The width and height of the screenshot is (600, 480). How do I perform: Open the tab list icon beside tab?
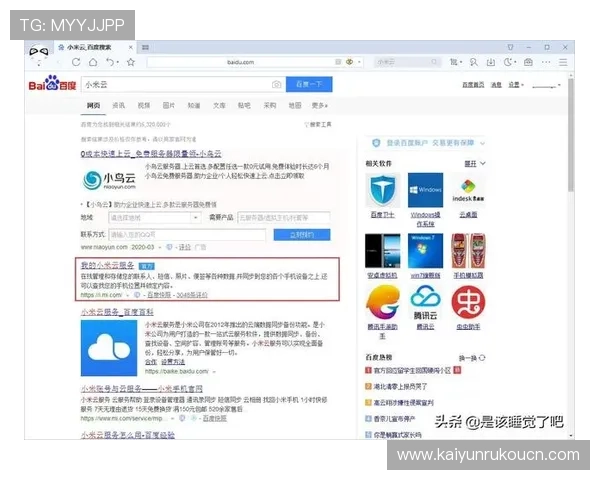coord(145,47)
